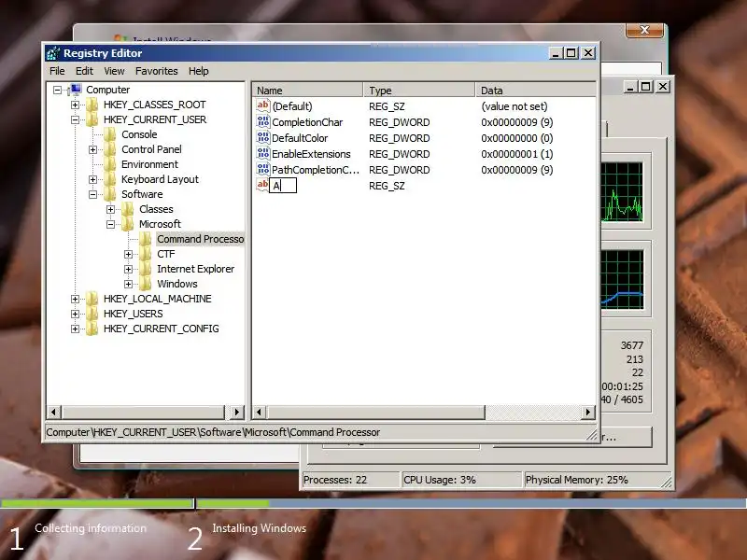Select the EnableExtensions value name
The image size is (747, 560).
click(x=311, y=154)
